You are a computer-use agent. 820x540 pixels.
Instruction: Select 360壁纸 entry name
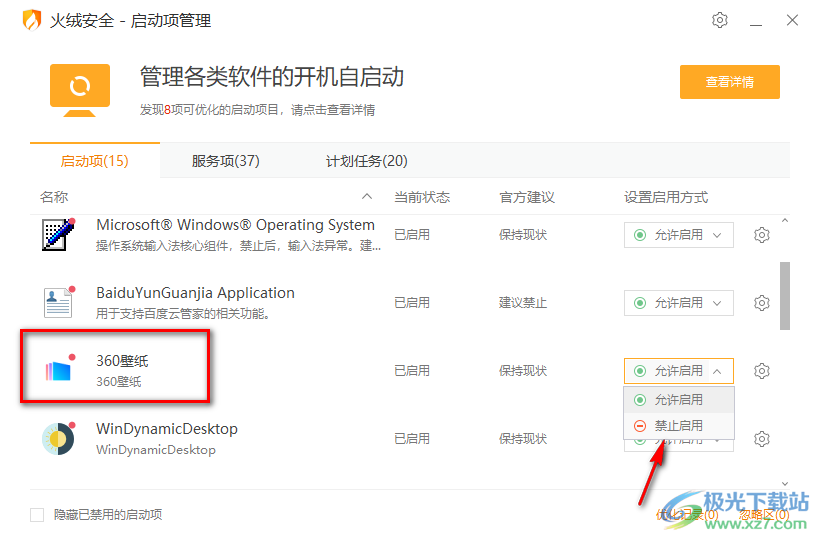pos(122,361)
